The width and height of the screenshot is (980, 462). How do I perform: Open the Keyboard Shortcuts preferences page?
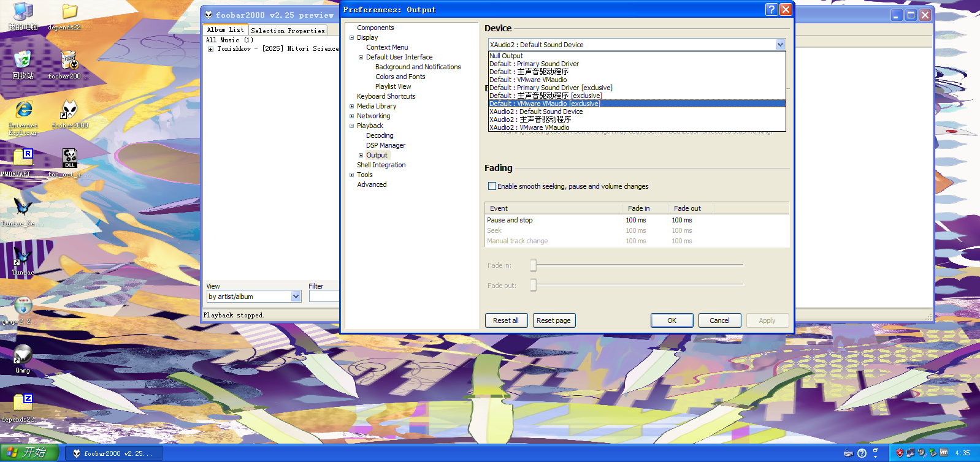click(x=386, y=96)
